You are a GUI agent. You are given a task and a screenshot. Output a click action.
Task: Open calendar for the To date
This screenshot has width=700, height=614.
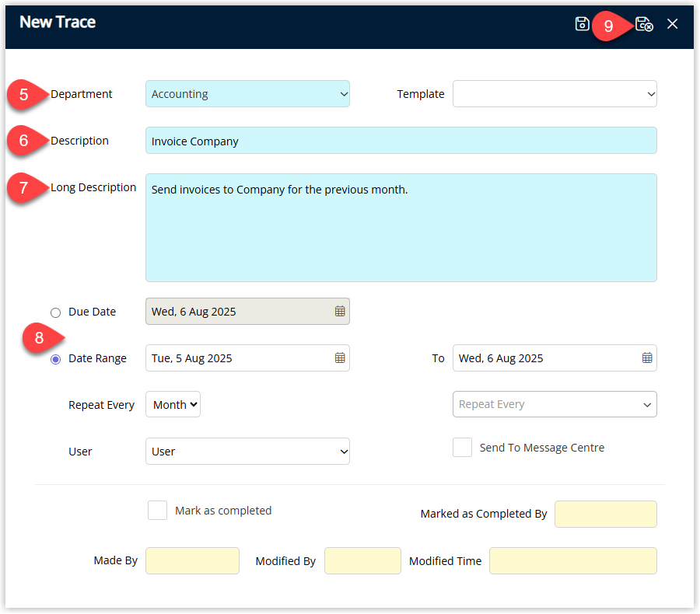(647, 358)
